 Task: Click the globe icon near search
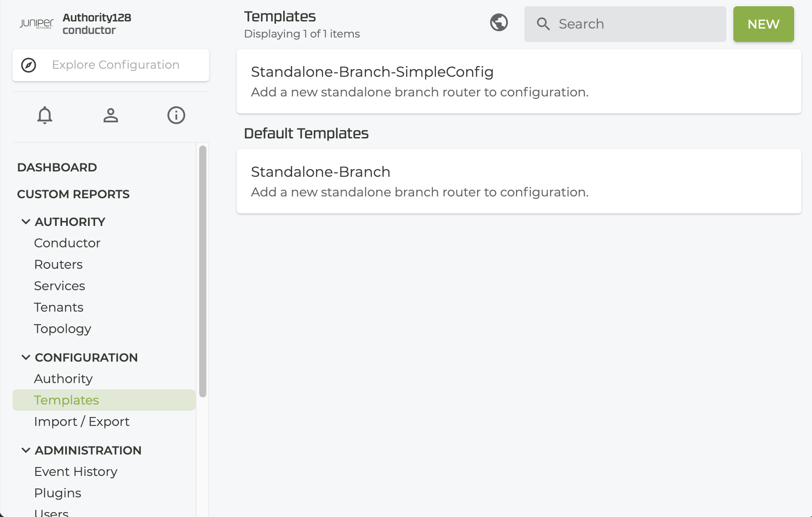pos(498,22)
